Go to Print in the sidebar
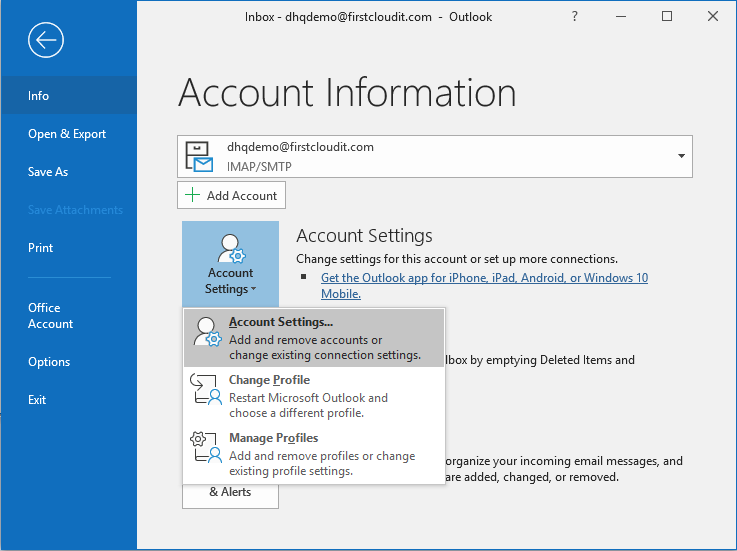The image size is (737, 551). pyautogui.click(x=69, y=248)
